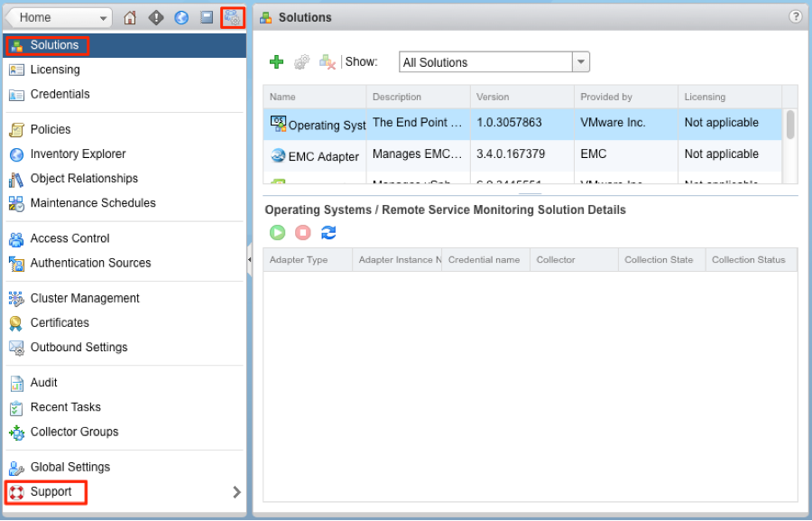Select the EMC Adapter row
Screen dimensions: 812x521
[x=323, y=156]
